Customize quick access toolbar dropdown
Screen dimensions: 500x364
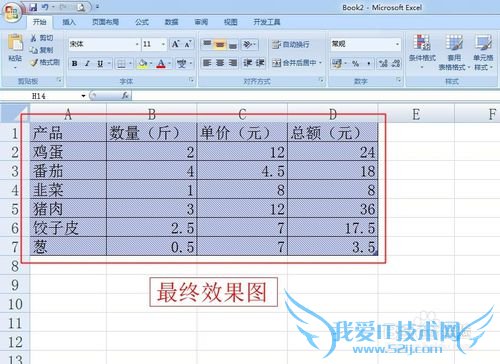[97, 7]
